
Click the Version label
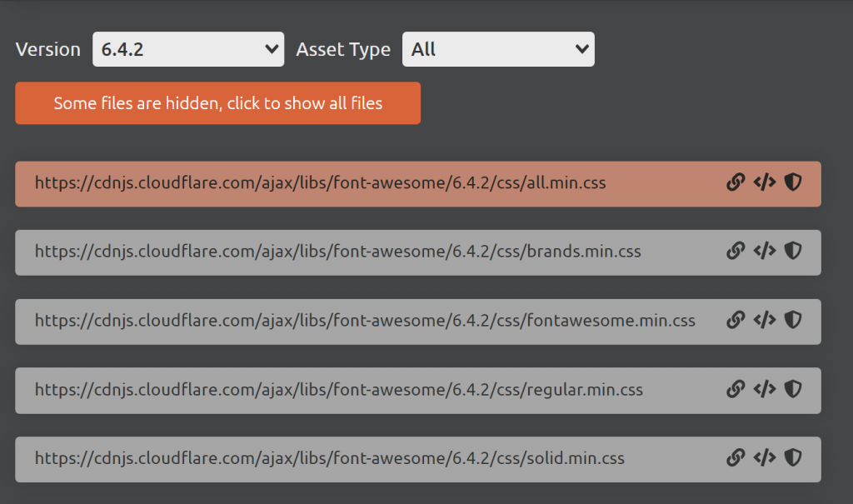click(x=47, y=49)
